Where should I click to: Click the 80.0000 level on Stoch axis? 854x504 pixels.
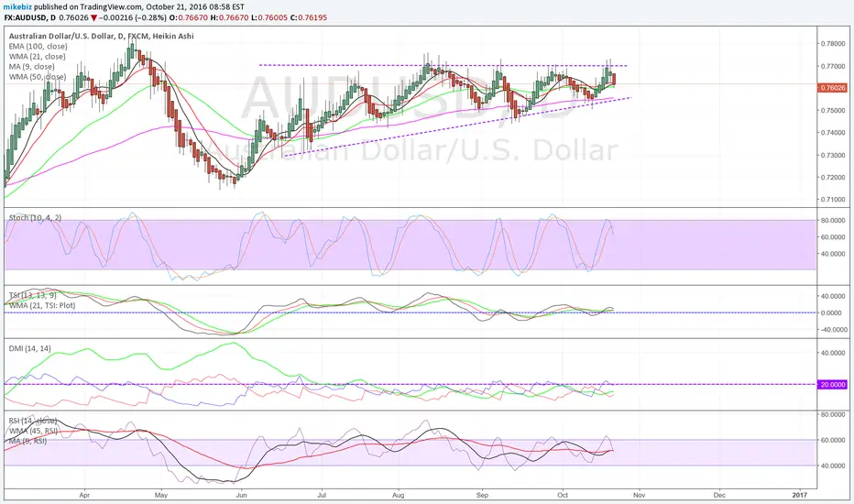point(833,221)
